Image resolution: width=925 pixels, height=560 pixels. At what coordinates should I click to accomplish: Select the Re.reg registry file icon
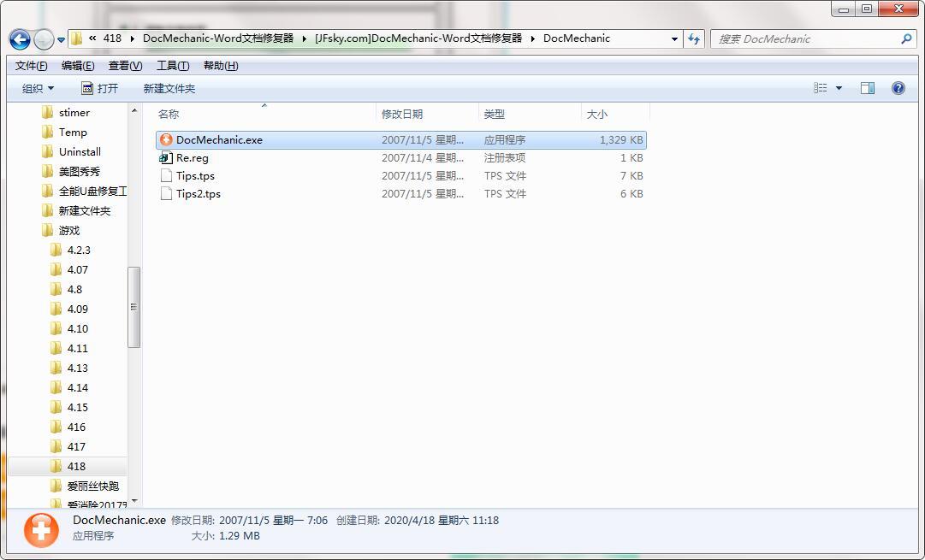click(x=166, y=158)
